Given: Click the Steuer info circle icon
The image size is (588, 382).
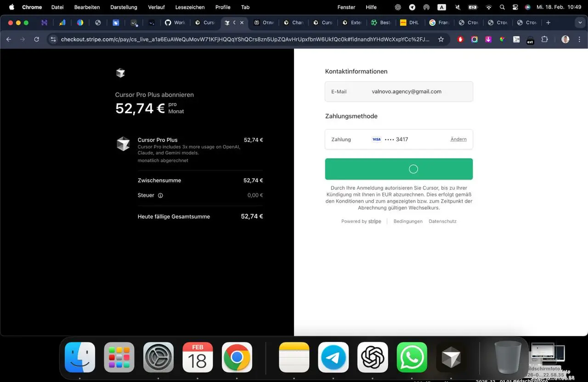Looking at the screenshot, I should click(x=160, y=195).
